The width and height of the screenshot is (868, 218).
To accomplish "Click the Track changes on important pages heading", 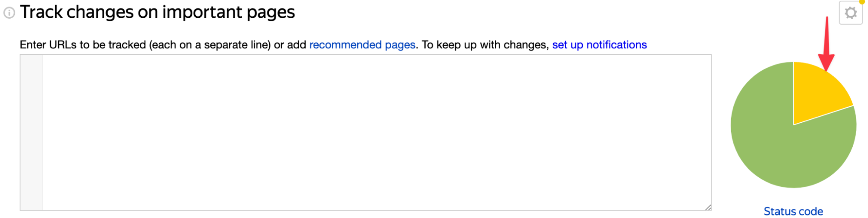I will coord(157,12).
